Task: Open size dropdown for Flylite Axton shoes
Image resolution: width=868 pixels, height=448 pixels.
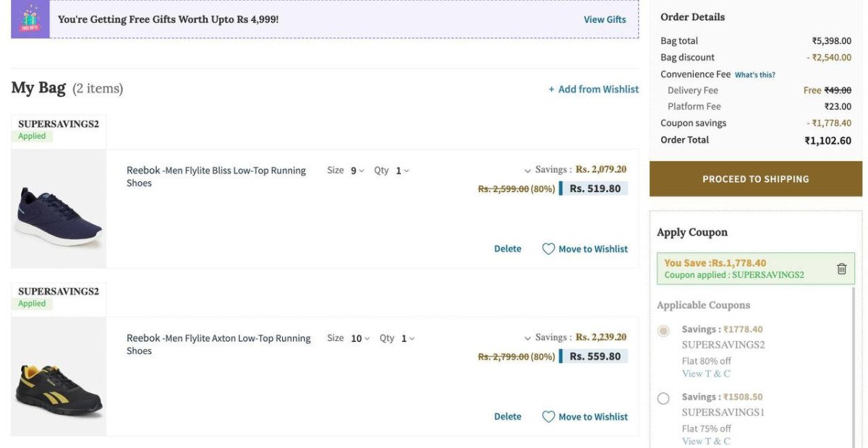Action: [359, 338]
